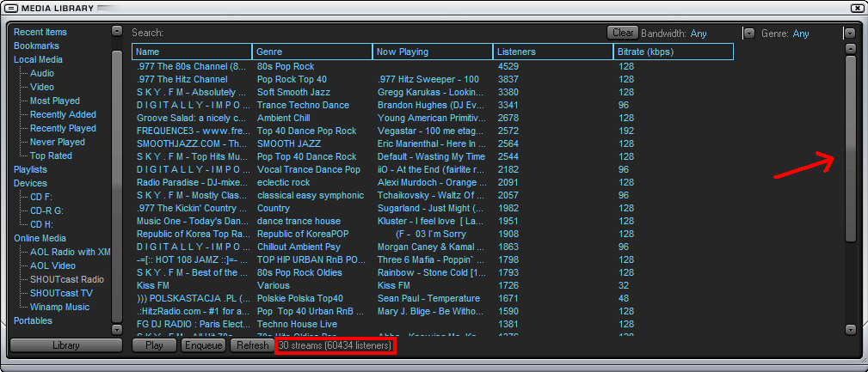The height and width of the screenshot is (372, 868).
Task: Select Recently Played view
Action: pyautogui.click(x=63, y=128)
